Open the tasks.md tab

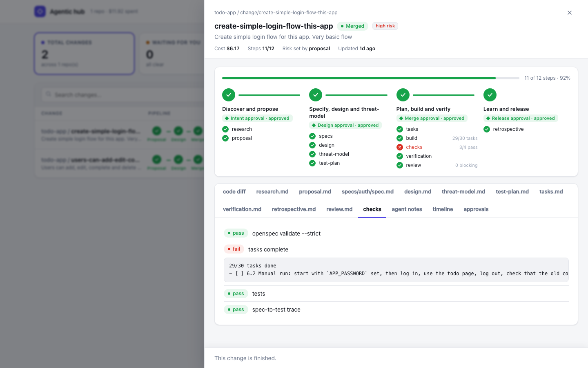[551, 191]
